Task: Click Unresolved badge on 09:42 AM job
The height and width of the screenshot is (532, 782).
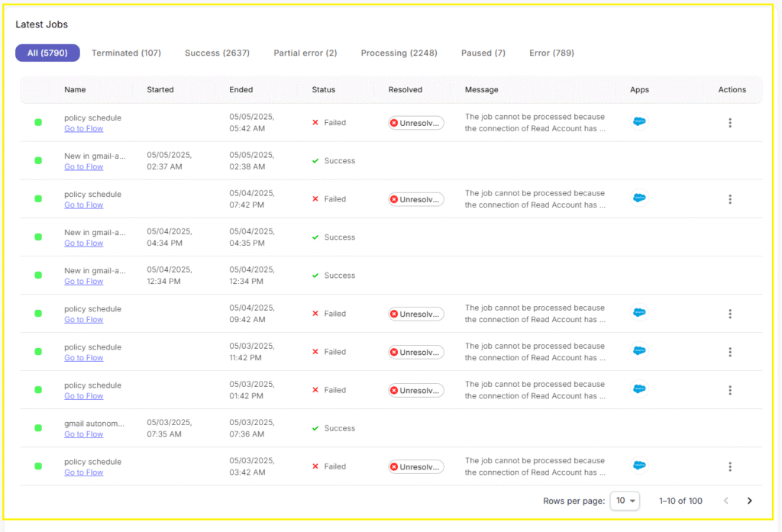Action: [x=416, y=314]
